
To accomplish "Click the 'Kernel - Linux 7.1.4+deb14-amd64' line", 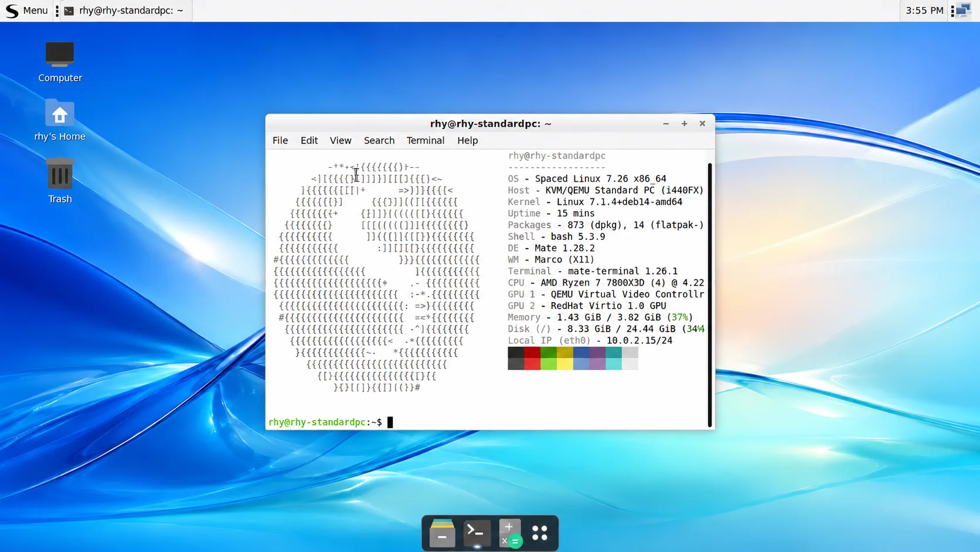I will pyautogui.click(x=595, y=202).
